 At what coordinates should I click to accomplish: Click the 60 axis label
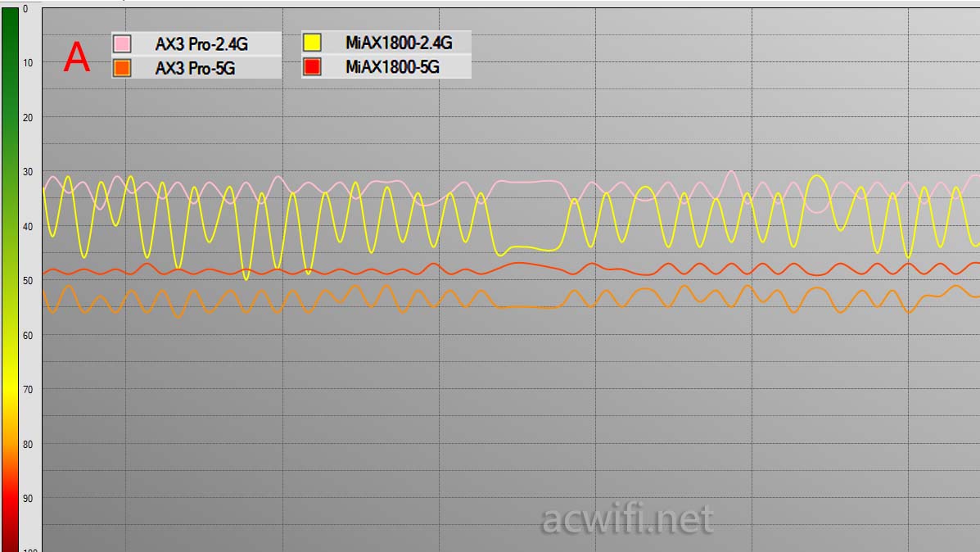28,335
